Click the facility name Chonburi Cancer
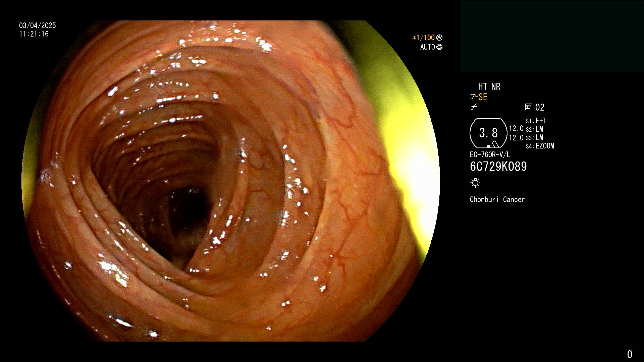 point(497,199)
